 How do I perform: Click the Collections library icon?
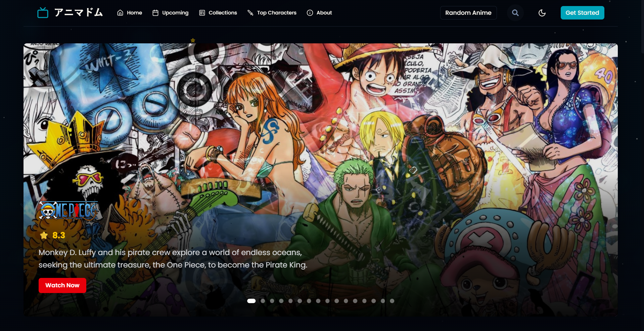click(x=202, y=13)
